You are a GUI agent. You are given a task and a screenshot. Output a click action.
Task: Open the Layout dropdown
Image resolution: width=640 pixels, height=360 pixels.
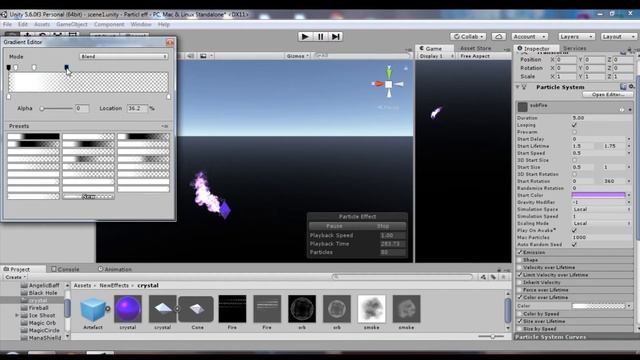coord(618,36)
